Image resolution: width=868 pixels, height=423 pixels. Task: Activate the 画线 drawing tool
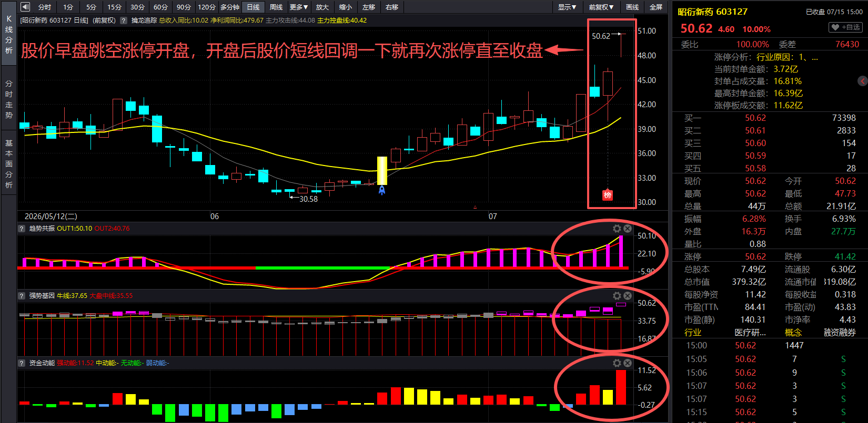pos(632,7)
